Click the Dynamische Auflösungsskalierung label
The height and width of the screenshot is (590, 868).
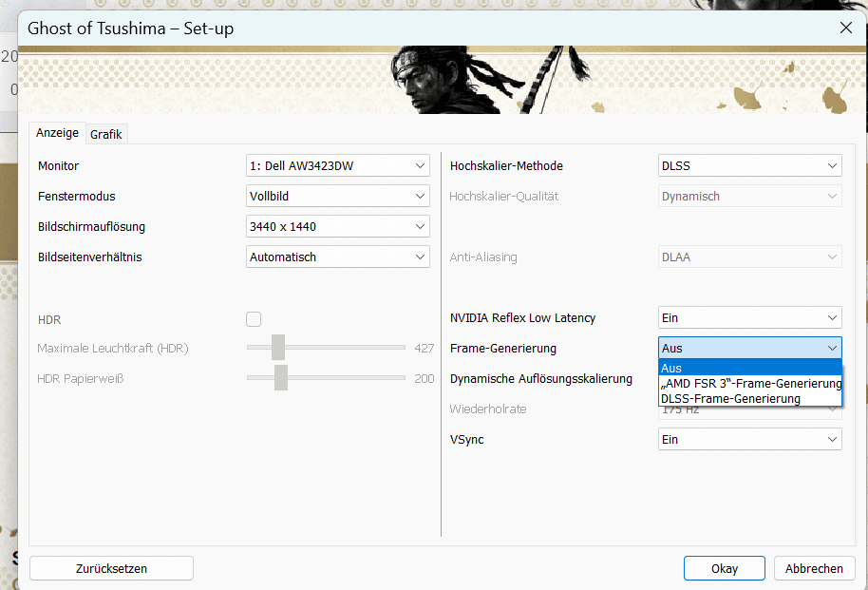(541, 379)
